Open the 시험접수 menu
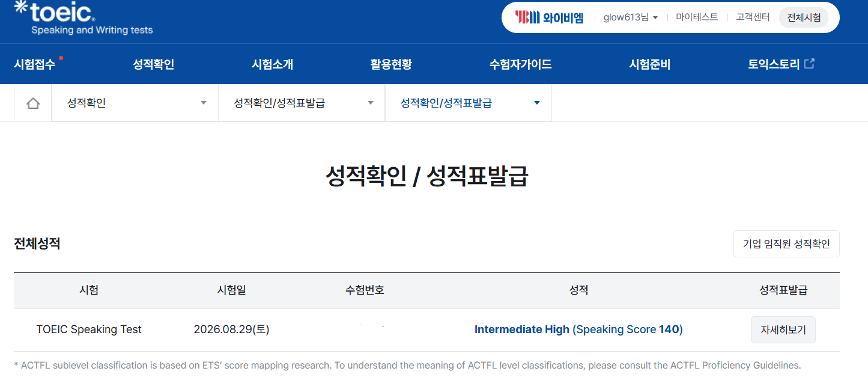Viewport: 868px width, 377px height. (x=35, y=64)
